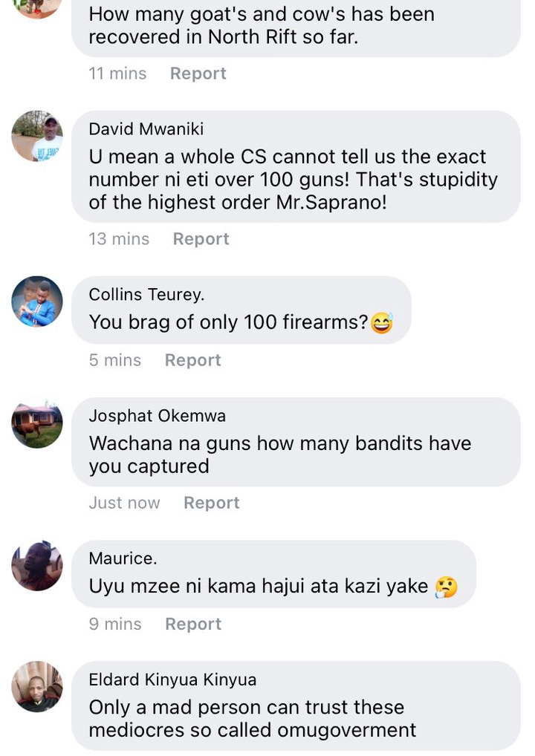Viewport: 535px width, 756px height.
Task: Select the 'Just now' timestamp
Action: pyautogui.click(x=124, y=503)
